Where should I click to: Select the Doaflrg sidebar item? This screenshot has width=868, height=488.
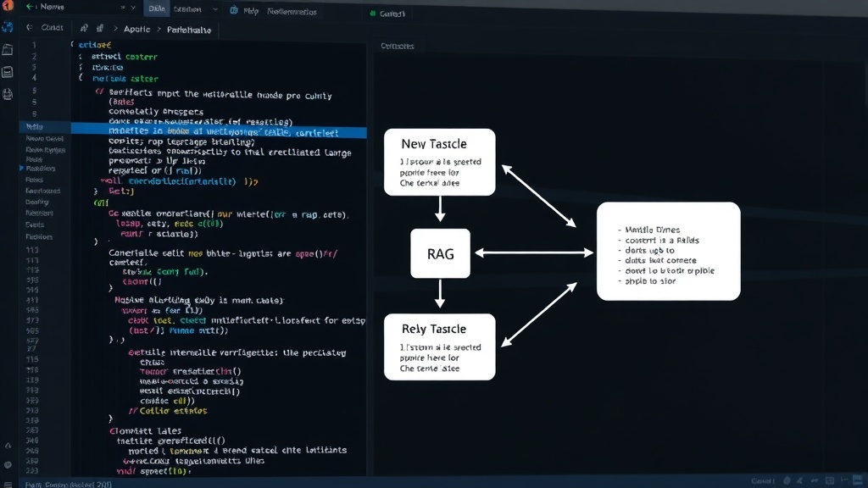tap(36, 202)
